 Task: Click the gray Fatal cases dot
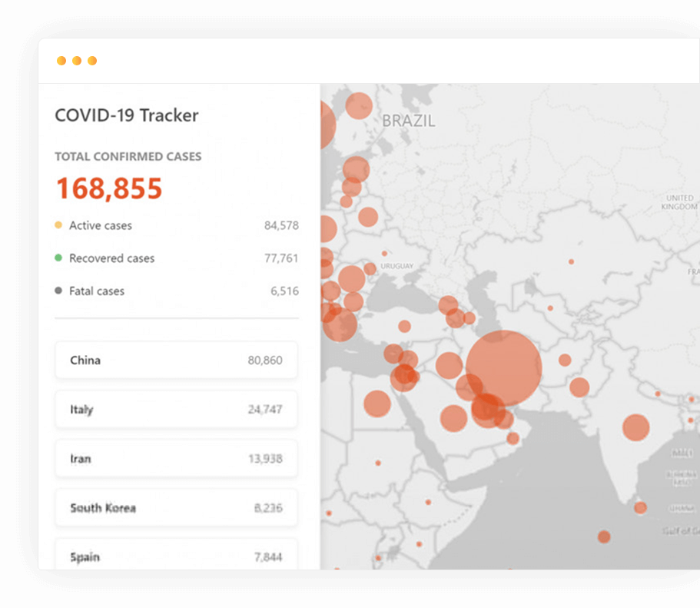pyautogui.click(x=58, y=291)
